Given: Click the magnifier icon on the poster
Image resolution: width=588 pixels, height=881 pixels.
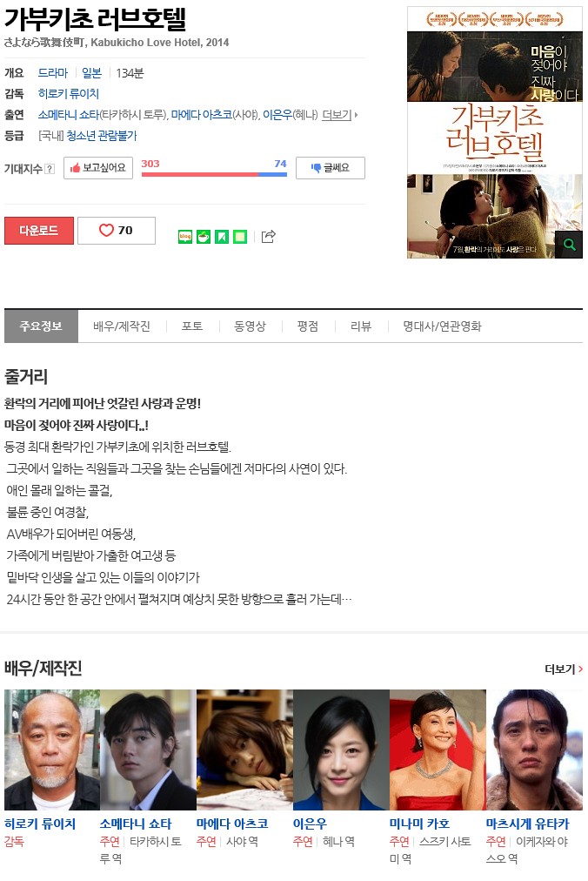Looking at the screenshot, I should [x=569, y=245].
